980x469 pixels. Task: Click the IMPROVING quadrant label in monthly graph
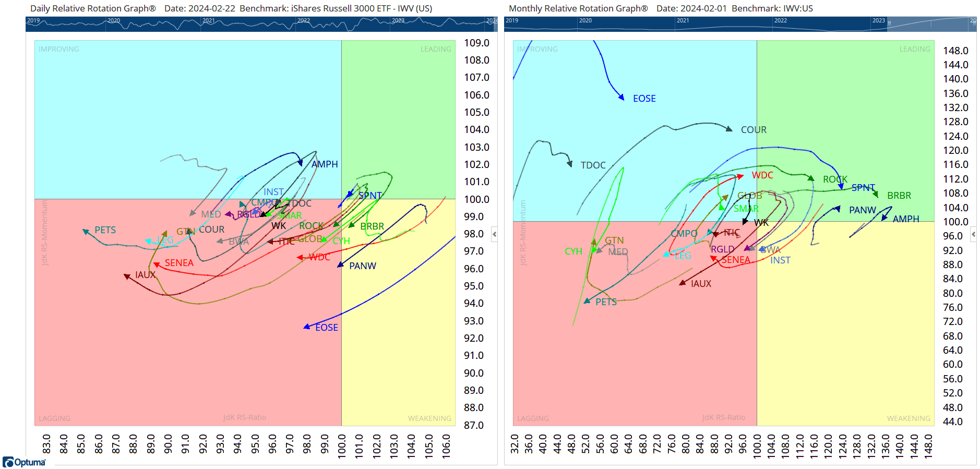click(x=537, y=49)
